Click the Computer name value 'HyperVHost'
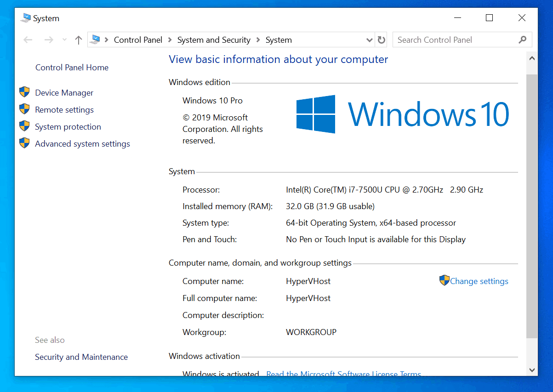The width and height of the screenshot is (553, 392). coord(308,281)
